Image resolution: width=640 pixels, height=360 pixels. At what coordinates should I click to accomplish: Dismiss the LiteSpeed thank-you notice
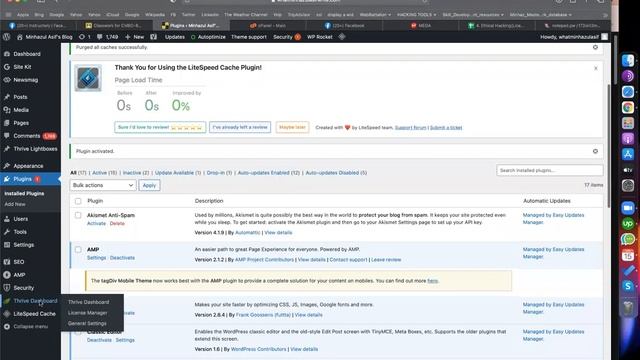coord(596,68)
